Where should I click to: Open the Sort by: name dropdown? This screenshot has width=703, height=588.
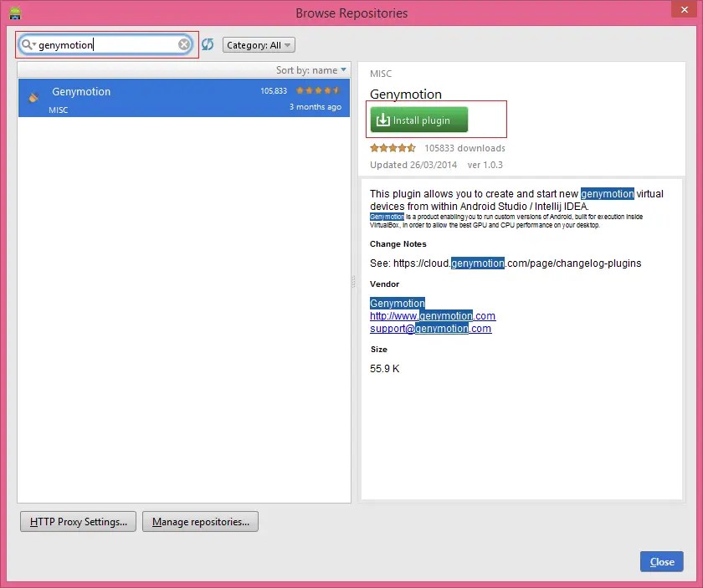pyautogui.click(x=311, y=70)
